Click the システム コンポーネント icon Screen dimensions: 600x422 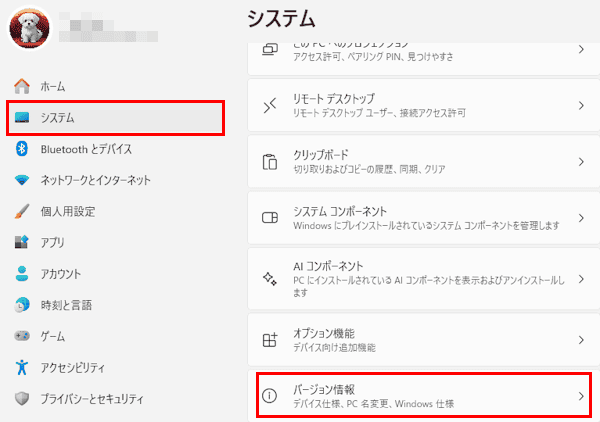(270, 218)
